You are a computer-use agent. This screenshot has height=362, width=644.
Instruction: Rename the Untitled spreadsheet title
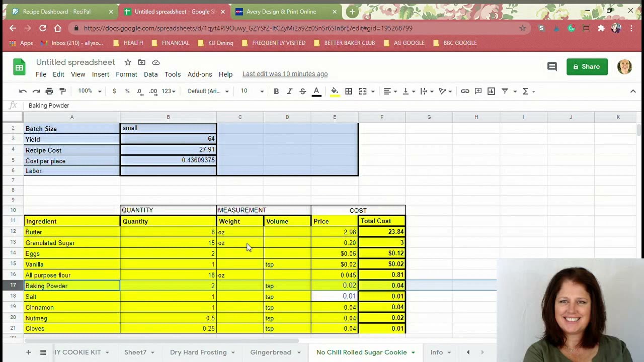tap(75, 62)
